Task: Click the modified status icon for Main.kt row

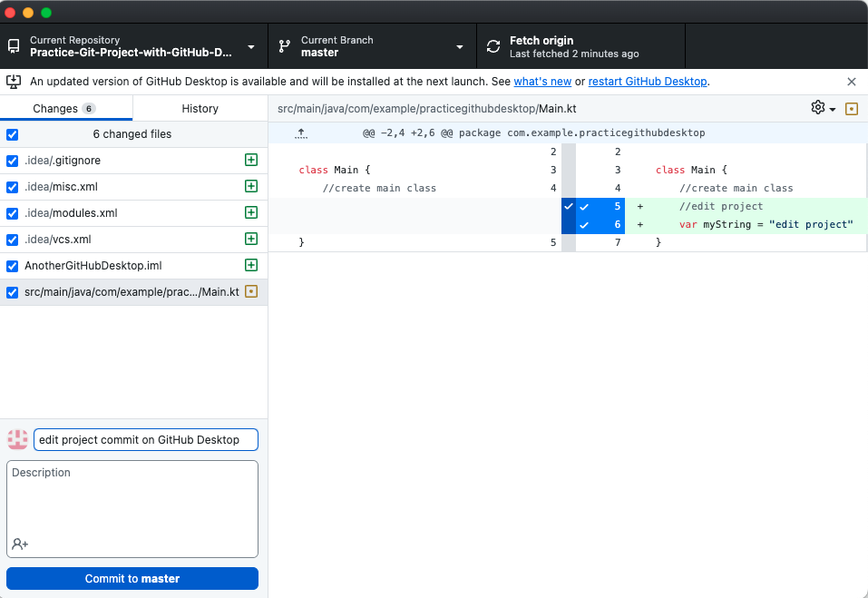Action: coord(251,291)
